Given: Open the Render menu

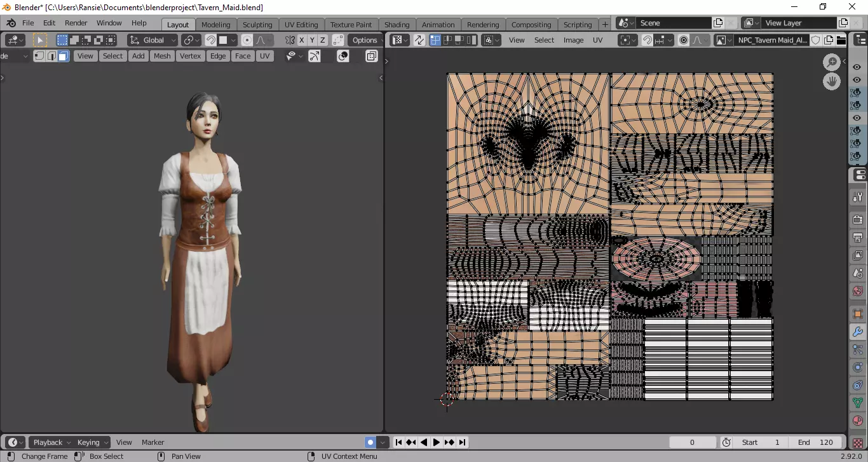Looking at the screenshot, I should 76,23.
